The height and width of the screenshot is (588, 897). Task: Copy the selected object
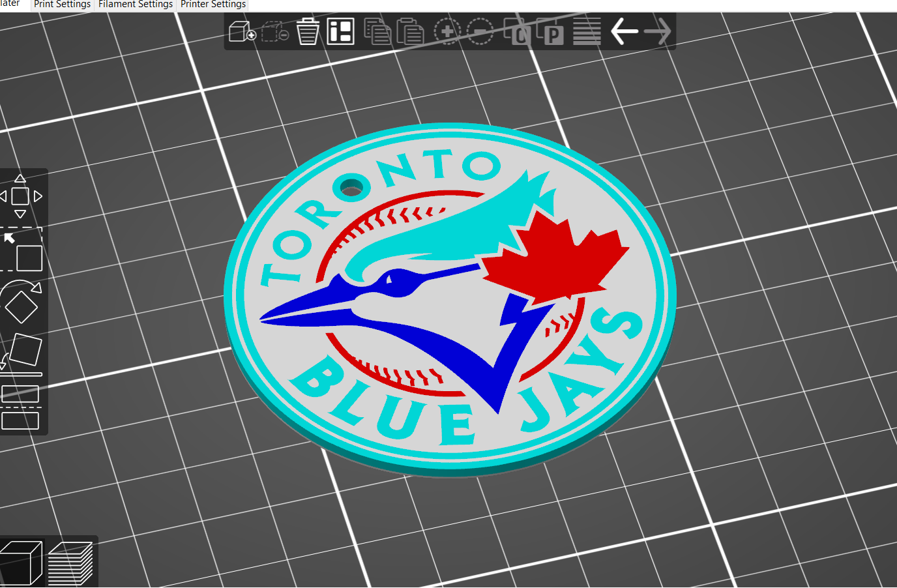pos(377,31)
